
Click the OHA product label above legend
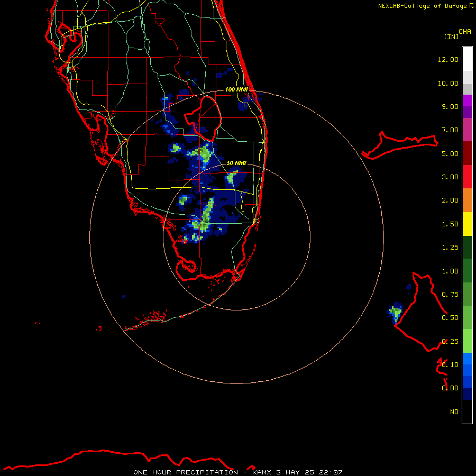465,32
